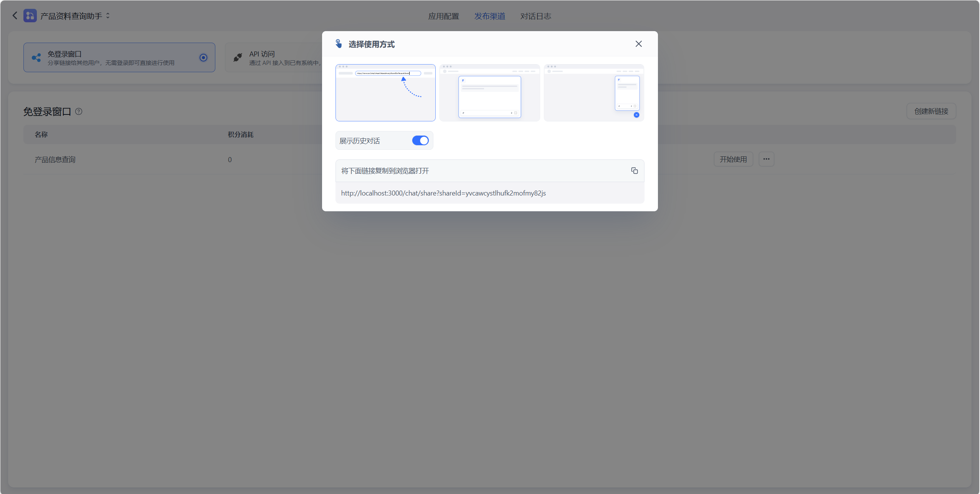Expand the app switcher next to 产品资料查询助手
This screenshot has width=980, height=494.
click(108, 16)
